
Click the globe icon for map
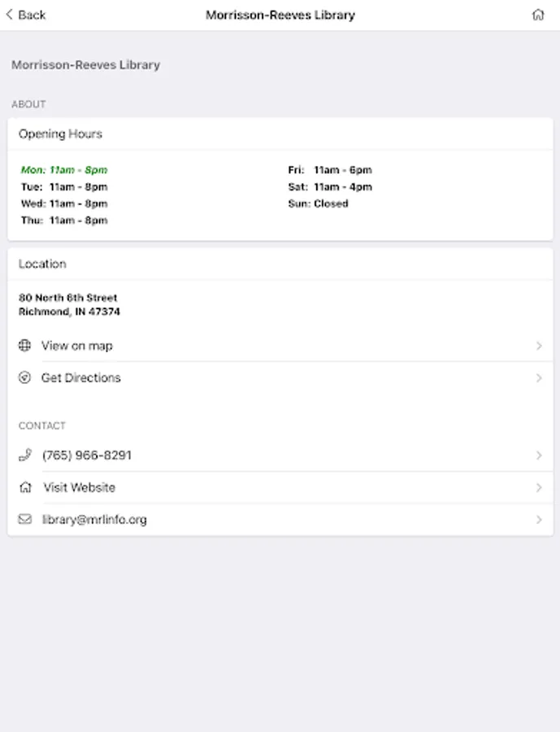click(x=24, y=346)
